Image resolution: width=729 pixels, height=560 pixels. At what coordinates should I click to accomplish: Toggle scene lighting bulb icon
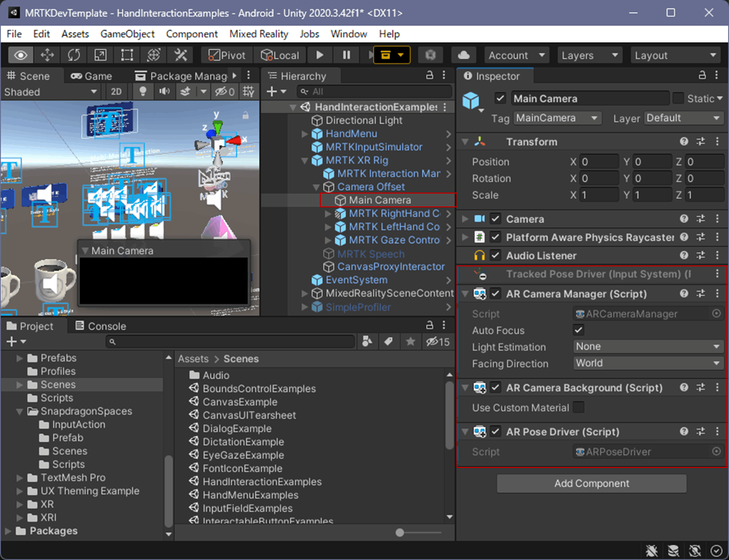(x=143, y=91)
